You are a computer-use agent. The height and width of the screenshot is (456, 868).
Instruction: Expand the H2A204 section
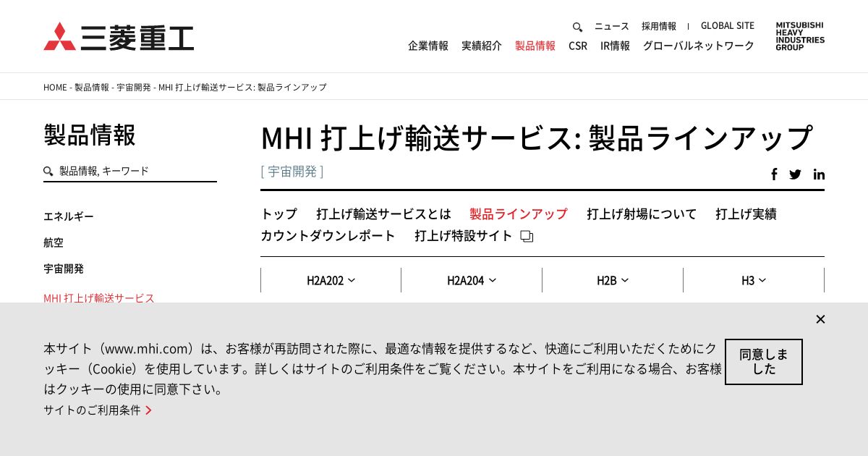pos(472,280)
